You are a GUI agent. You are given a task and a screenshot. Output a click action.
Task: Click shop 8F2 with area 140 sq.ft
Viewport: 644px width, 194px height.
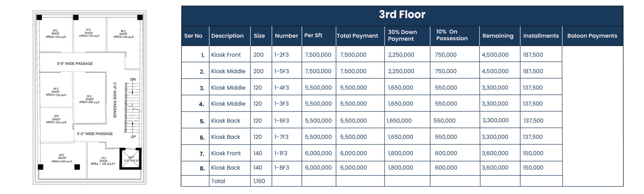[x=123, y=34]
